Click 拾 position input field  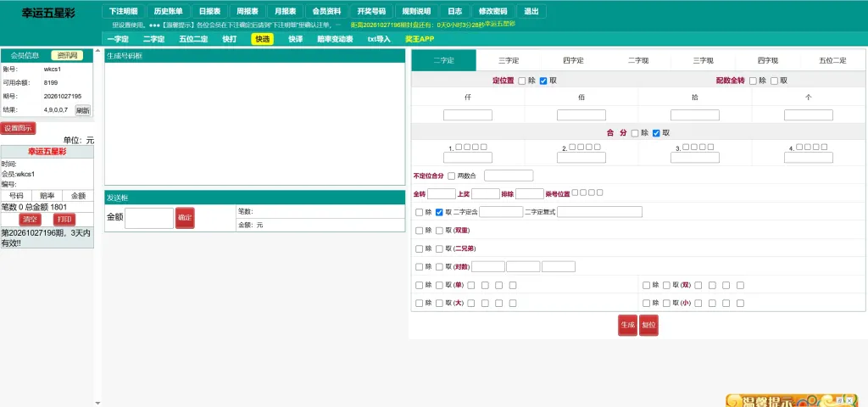[x=695, y=115]
